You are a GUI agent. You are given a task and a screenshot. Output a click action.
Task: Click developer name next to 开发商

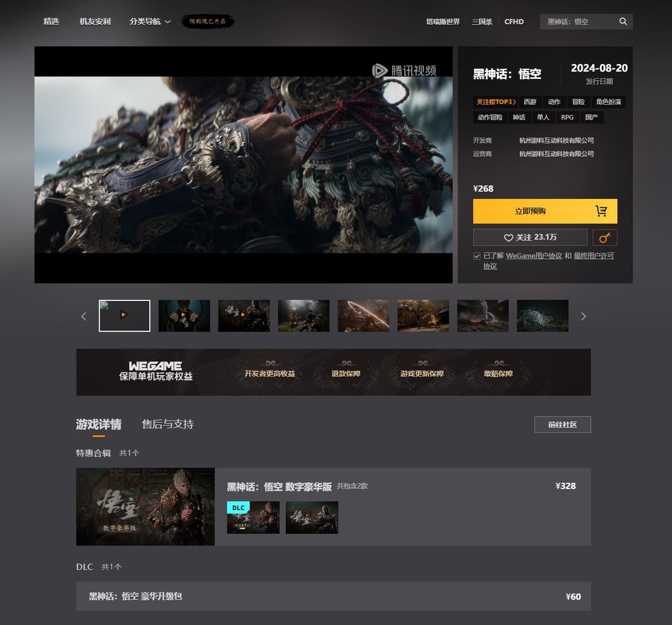[x=557, y=140]
